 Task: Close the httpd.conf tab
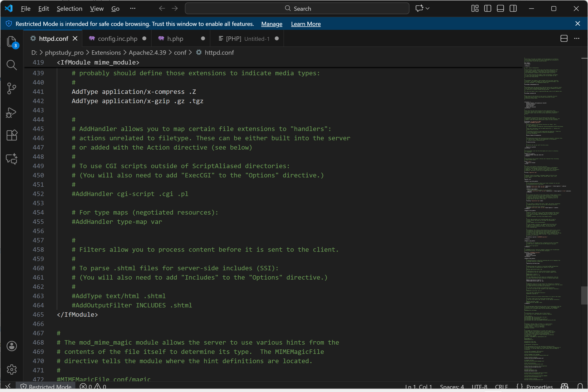tap(75, 39)
